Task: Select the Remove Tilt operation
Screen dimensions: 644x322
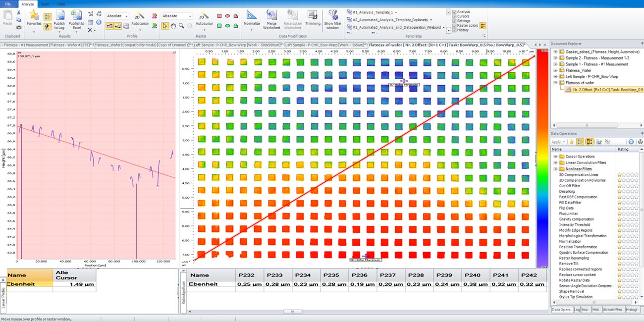Action: [x=569, y=264]
